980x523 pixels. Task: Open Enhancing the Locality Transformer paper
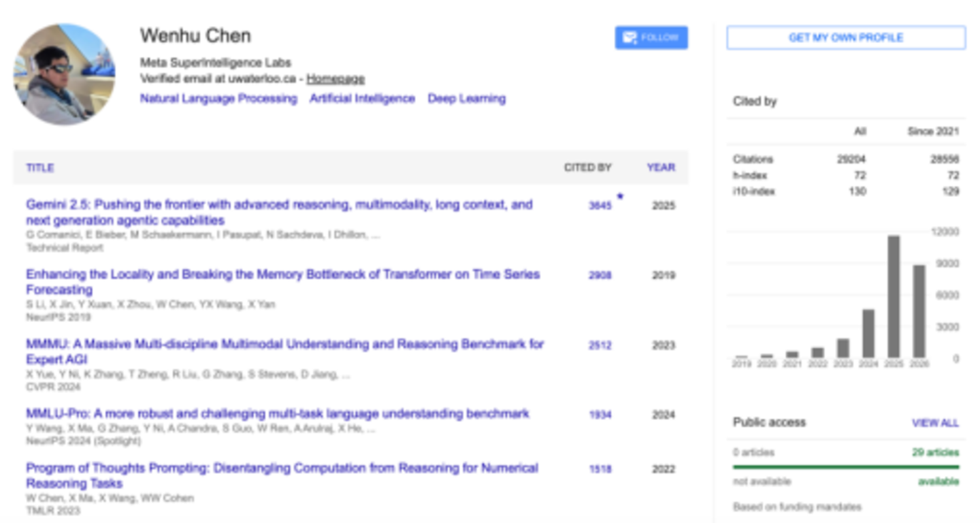tap(283, 282)
